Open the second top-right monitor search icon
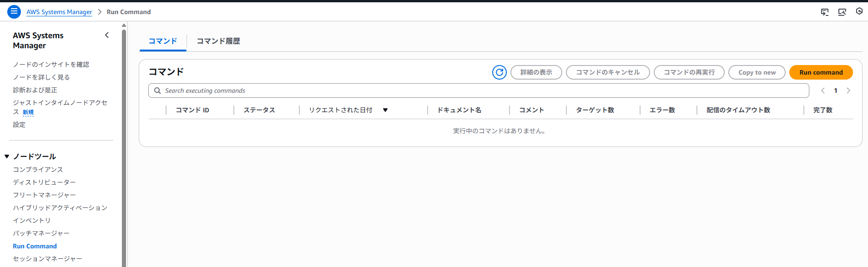The height and width of the screenshot is (267, 868). (x=842, y=12)
